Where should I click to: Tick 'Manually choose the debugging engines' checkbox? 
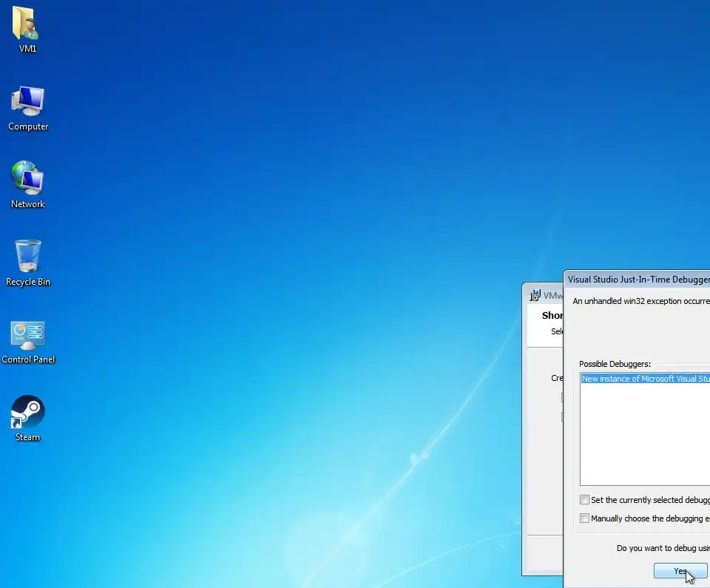pyautogui.click(x=584, y=518)
